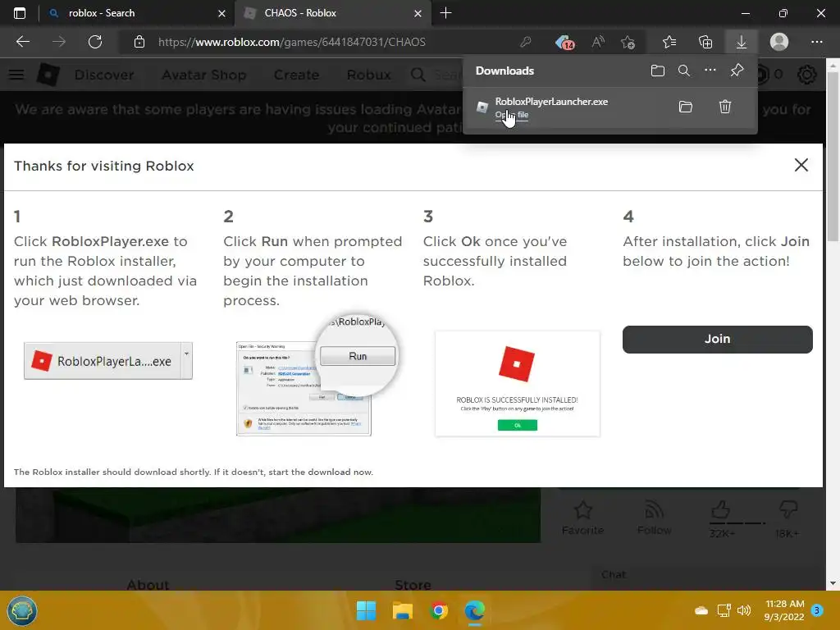Click the Robux balance icon
This screenshot has height=630, width=840.
click(x=763, y=75)
